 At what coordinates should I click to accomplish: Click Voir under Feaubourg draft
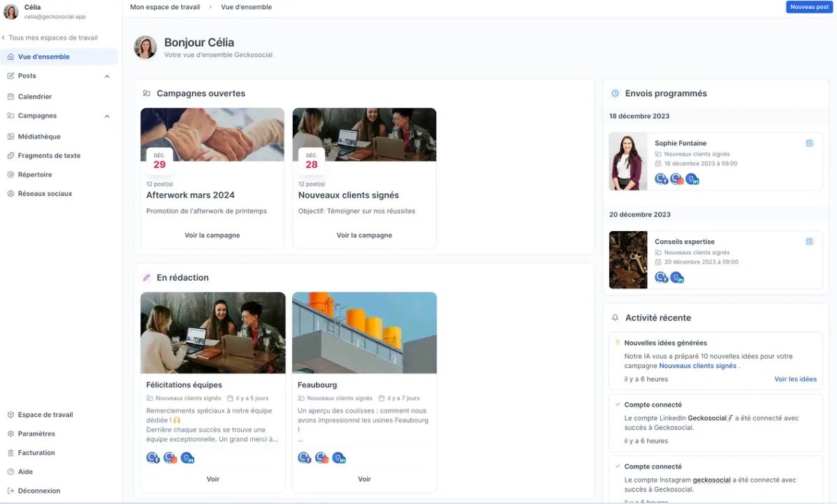click(364, 479)
